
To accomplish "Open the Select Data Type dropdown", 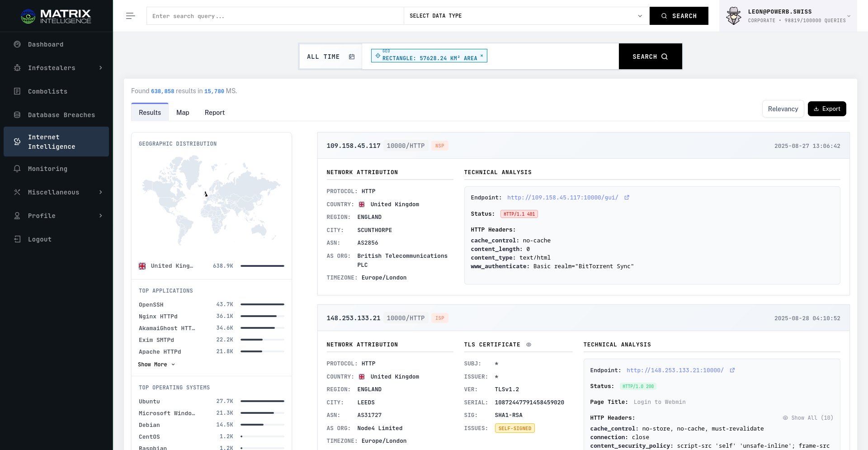I will point(526,16).
